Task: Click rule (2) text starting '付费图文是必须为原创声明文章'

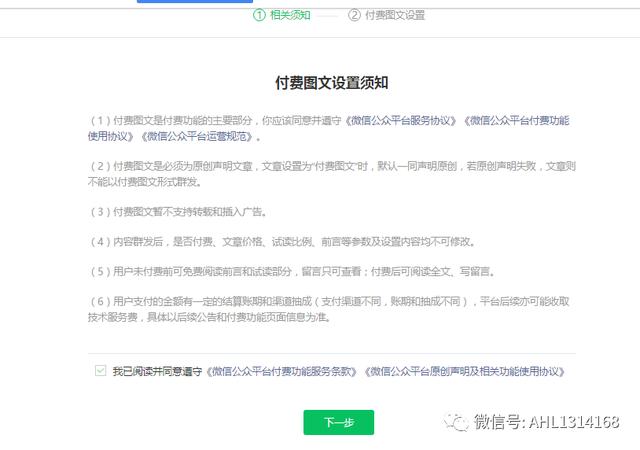Action: click(331, 174)
